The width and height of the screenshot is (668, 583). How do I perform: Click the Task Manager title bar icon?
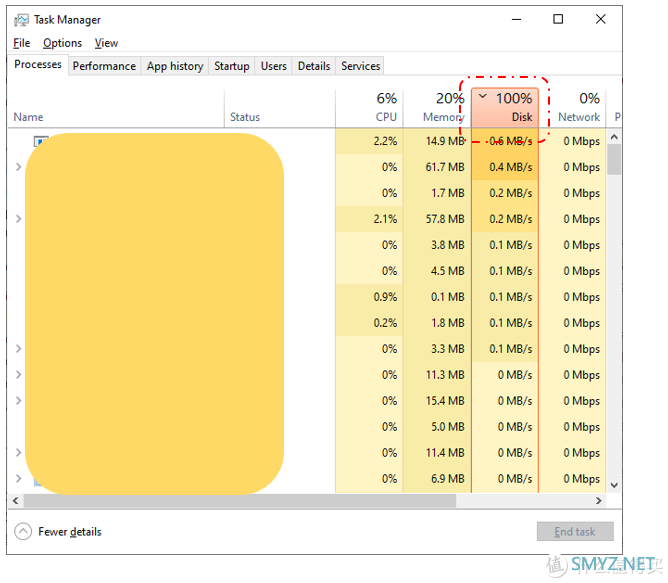click(21, 20)
